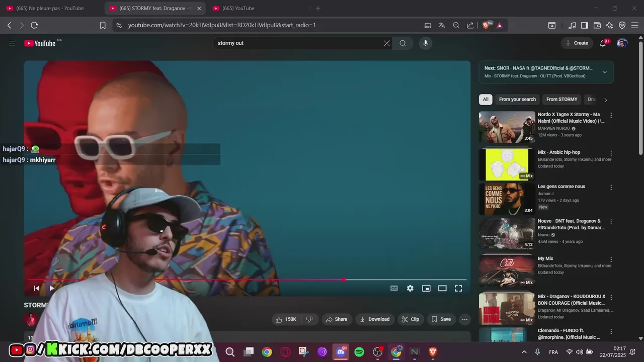The height and width of the screenshot is (362, 644).
Task: Select the 'From STORMY' chip
Action: tap(562, 100)
